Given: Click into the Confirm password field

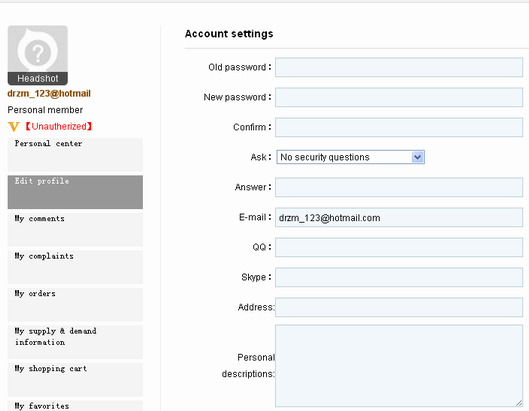Looking at the screenshot, I should point(399,127).
